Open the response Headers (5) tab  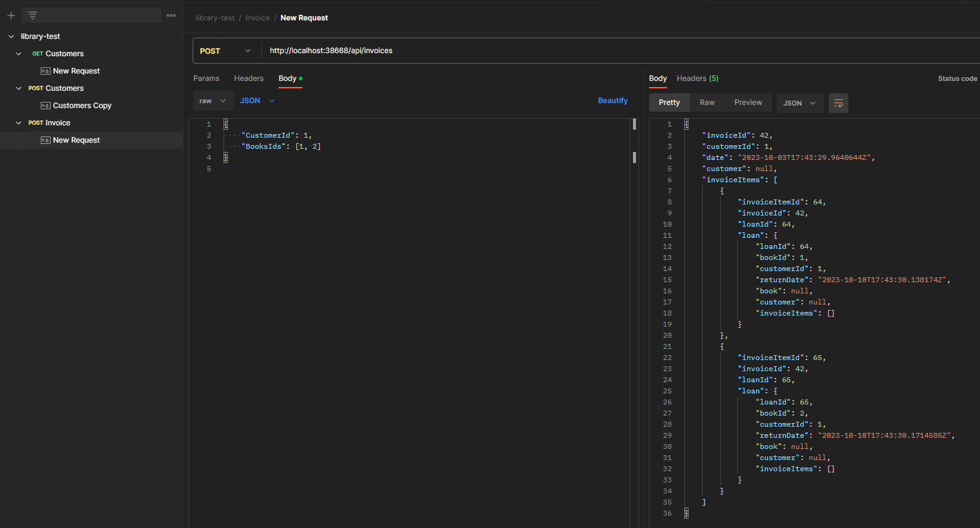pyautogui.click(x=697, y=78)
